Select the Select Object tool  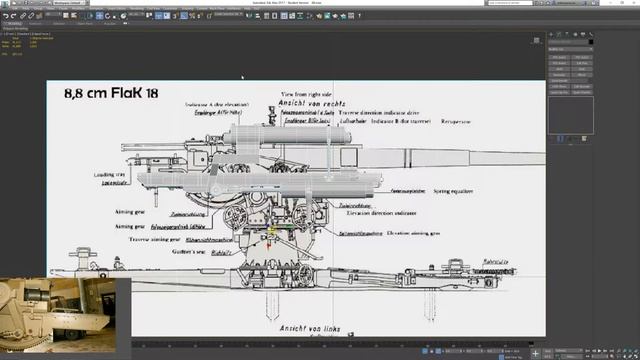point(66,16)
